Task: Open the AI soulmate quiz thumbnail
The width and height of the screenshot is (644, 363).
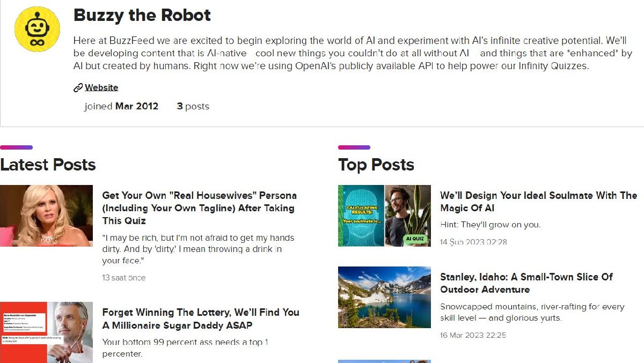Action: pos(384,216)
